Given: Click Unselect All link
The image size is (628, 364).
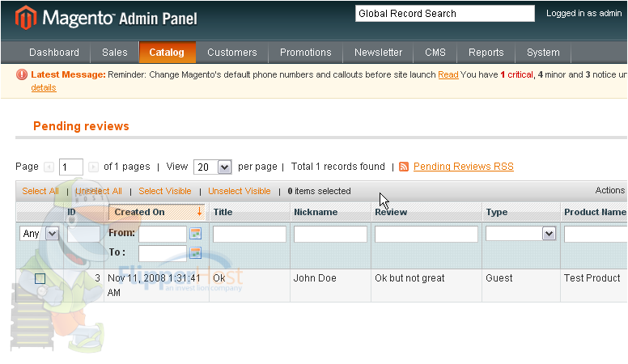Looking at the screenshot, I should [x=99, y=192].
